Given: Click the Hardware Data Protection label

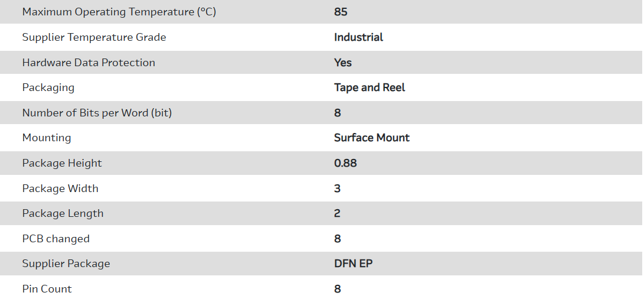Looking at the screenshot, I should [89, 63].
